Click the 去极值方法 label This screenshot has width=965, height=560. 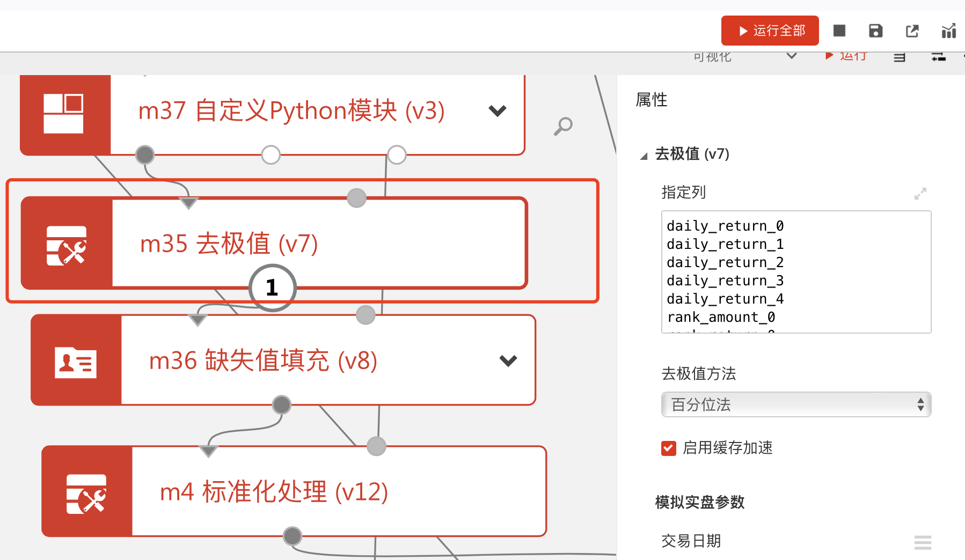click(699, 373)
